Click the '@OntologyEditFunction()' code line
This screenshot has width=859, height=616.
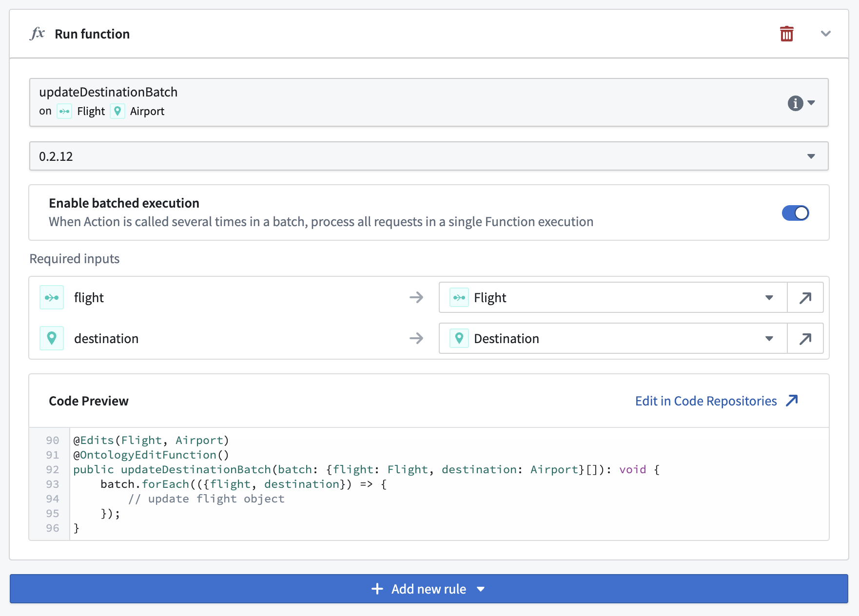[151, 455]
